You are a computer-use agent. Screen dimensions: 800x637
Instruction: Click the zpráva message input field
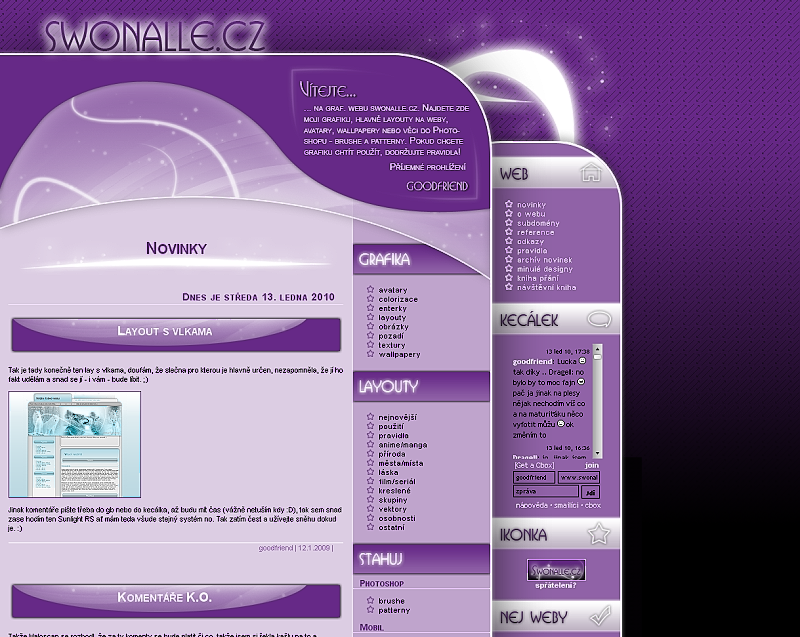tap(545, 492)
